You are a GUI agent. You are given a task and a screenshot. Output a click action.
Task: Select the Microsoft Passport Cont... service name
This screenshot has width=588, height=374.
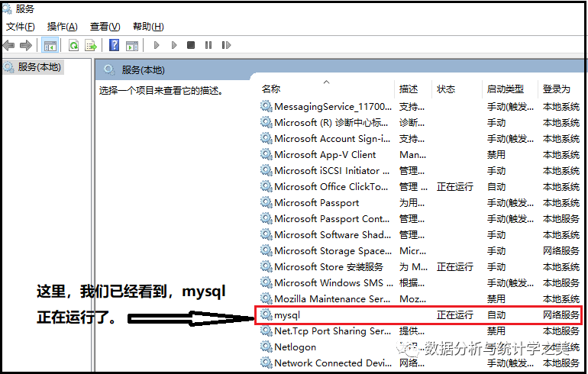(x=332, y=218)
